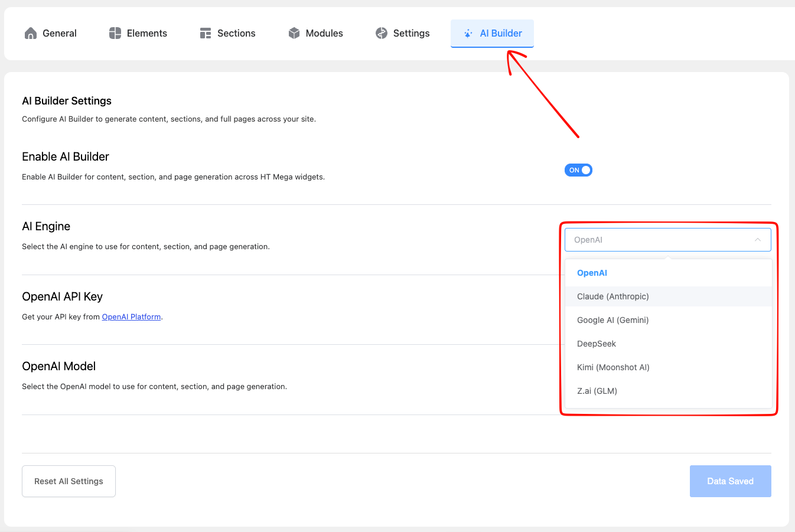Click the OpenAI API Key heading
The height and width of the screenshot is (532, 795).
coord(62,296)
